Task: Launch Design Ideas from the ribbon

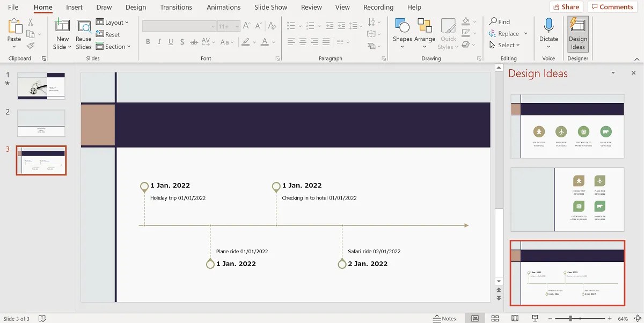Action: pyautogui.click(x=577, y=33)
